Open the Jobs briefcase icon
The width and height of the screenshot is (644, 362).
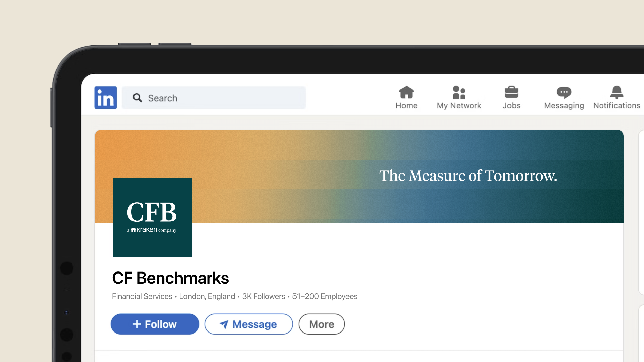tap(512, 92)
